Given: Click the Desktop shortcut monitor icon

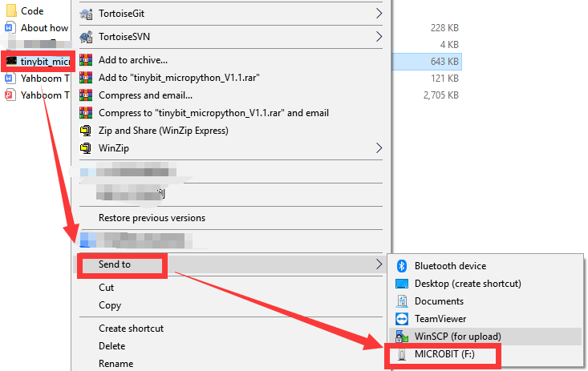Looking at the screenshot, I should [402, 284].
